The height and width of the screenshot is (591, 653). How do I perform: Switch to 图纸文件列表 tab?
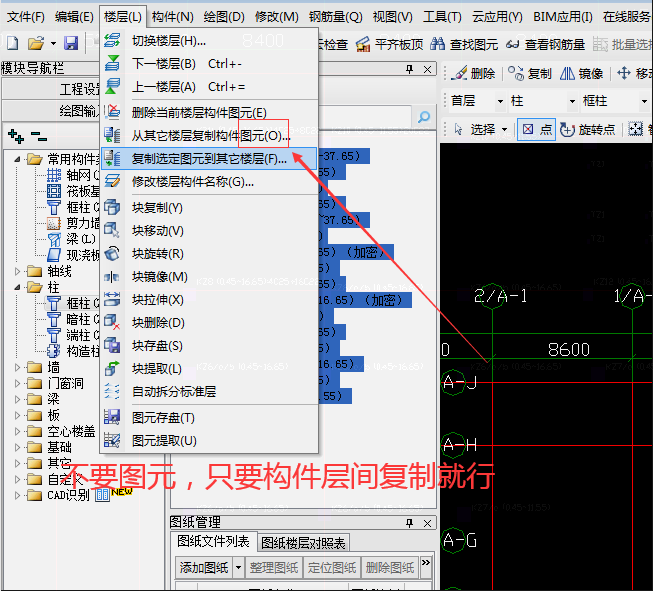213,542
